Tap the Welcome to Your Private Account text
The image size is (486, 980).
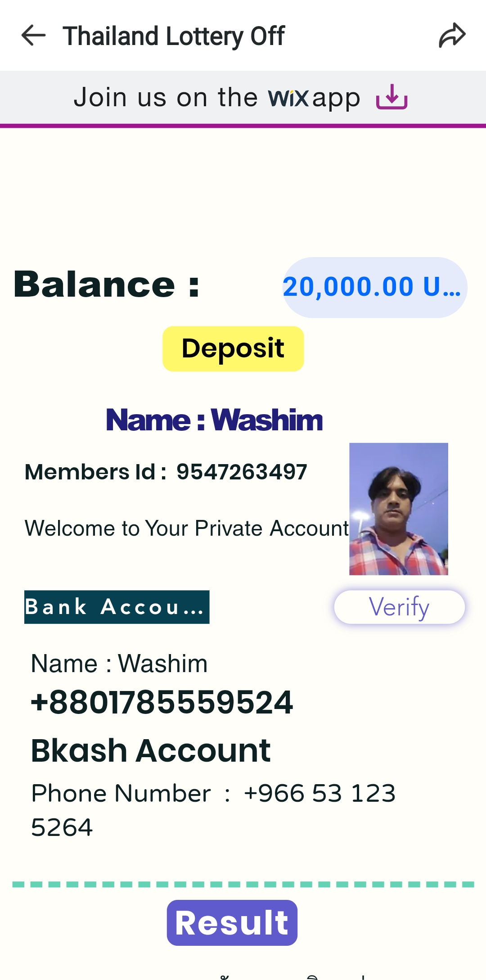point(187,528)
